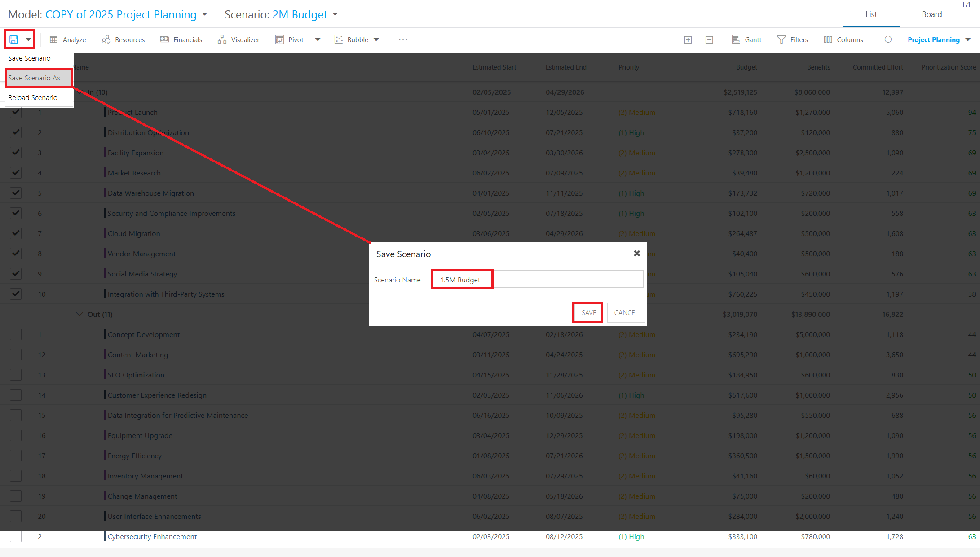Open the Filters panel
980x557 pixels.
pyautogui.click(x=793, y=39)
